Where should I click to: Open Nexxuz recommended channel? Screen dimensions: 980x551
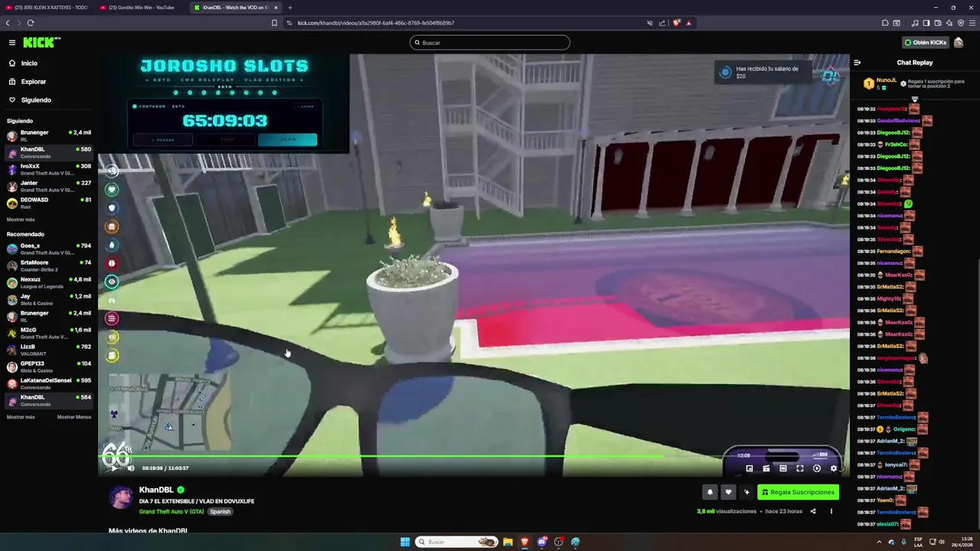49,282
